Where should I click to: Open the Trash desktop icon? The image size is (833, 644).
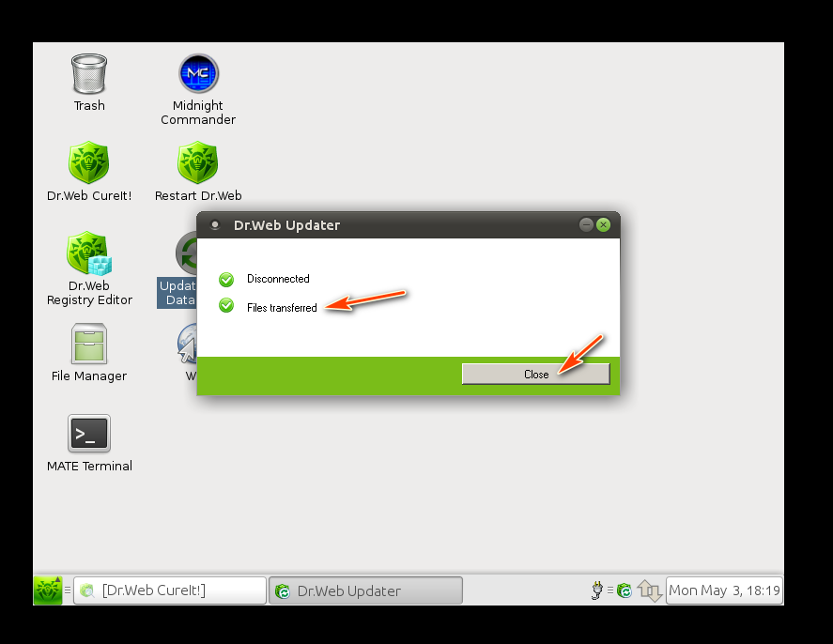(x=89, y=75)
